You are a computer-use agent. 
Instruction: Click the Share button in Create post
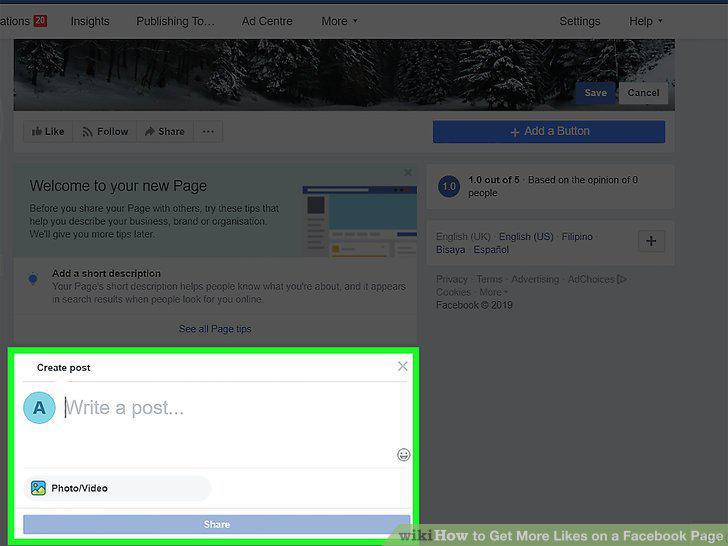(x=216, y=524)
